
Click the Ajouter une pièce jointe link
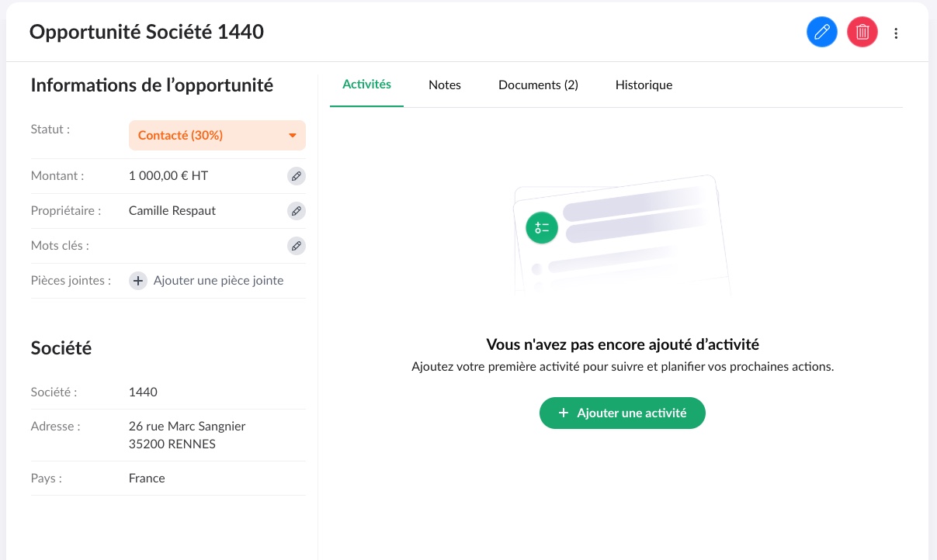coord(218,281)
